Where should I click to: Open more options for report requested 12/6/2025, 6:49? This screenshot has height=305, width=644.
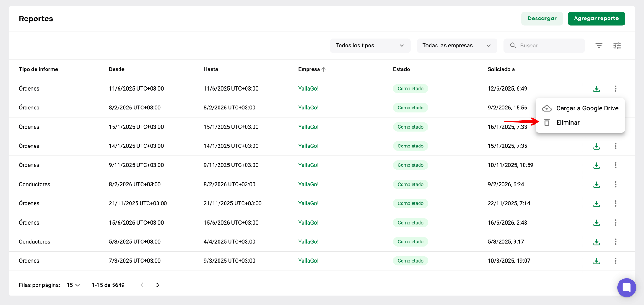(x=615, y=89)
